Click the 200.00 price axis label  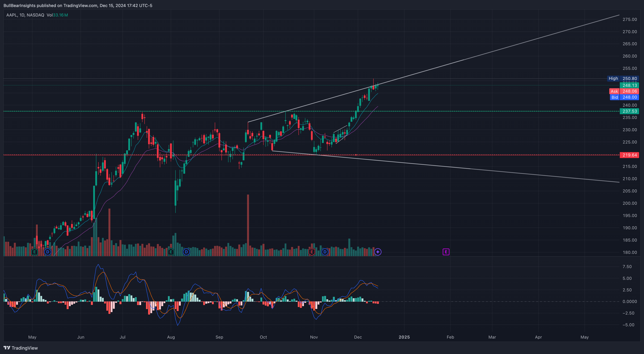[630, 203]
